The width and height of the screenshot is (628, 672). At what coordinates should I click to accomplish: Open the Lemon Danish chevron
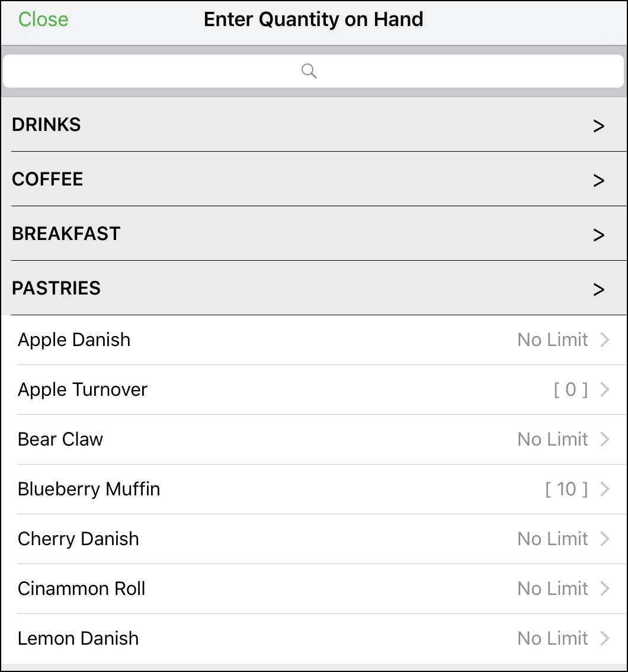click(604, 638)
